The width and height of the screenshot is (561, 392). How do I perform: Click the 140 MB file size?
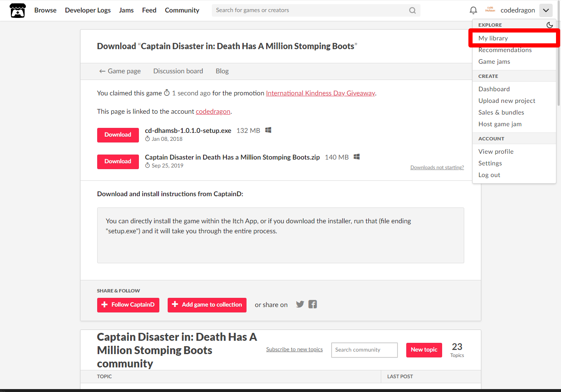tap(337, 157)
